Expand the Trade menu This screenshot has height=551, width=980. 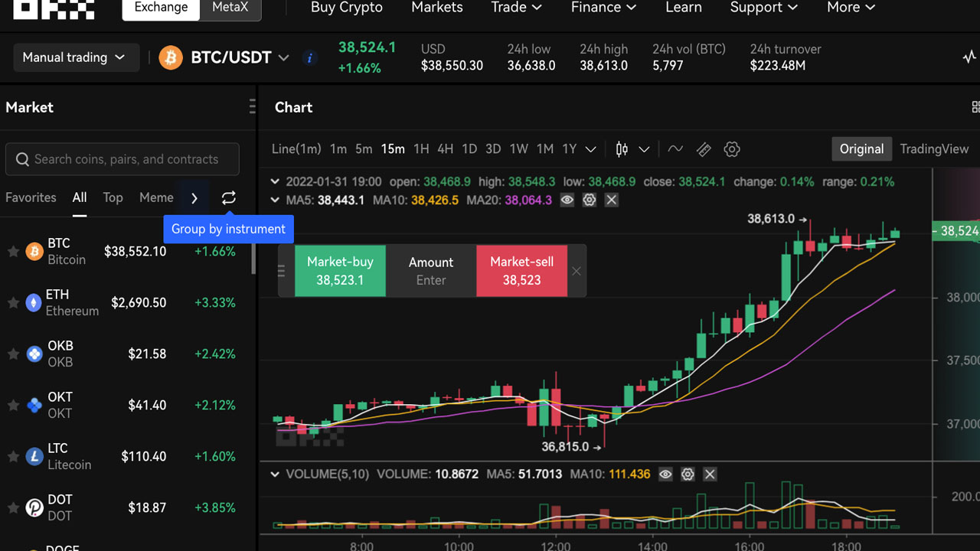pyautogui.click(x=516, y=8)
